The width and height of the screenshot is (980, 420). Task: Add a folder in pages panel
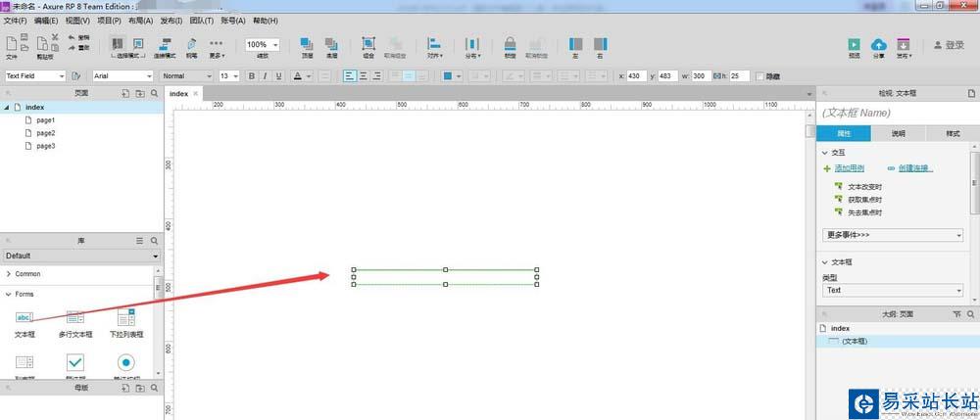click(140, 93)
